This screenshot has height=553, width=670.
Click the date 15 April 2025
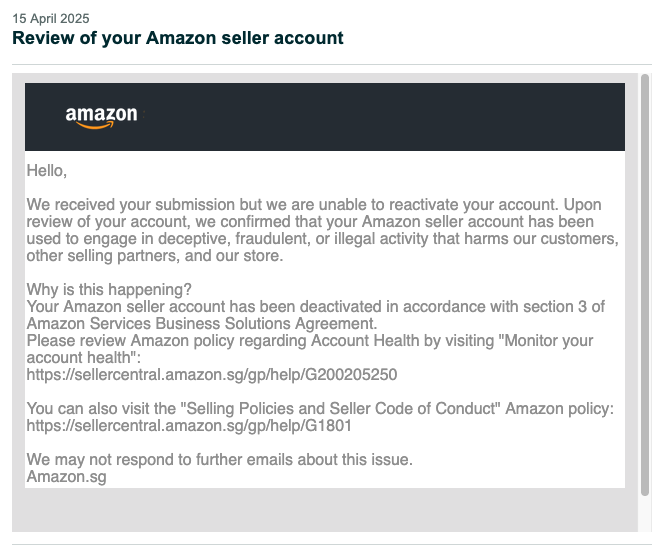51,18
